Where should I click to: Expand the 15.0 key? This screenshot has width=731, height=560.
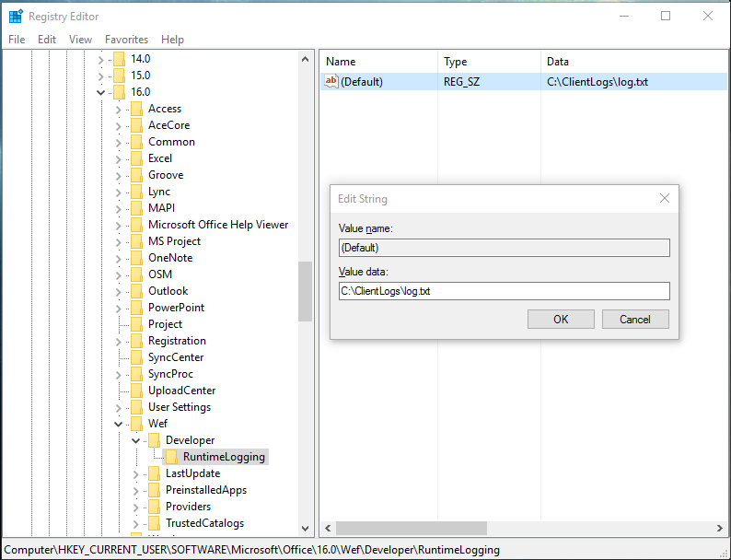click(100, 76)
